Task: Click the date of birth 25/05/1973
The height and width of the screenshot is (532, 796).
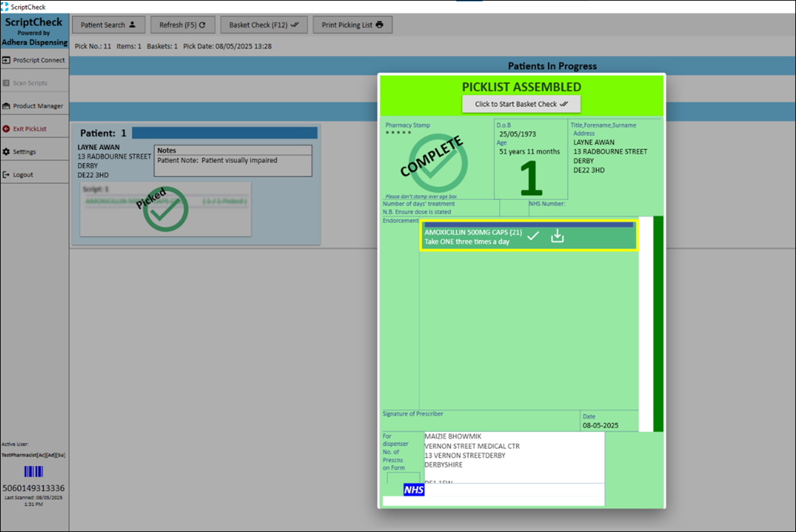Action: (x=517, y=134)
